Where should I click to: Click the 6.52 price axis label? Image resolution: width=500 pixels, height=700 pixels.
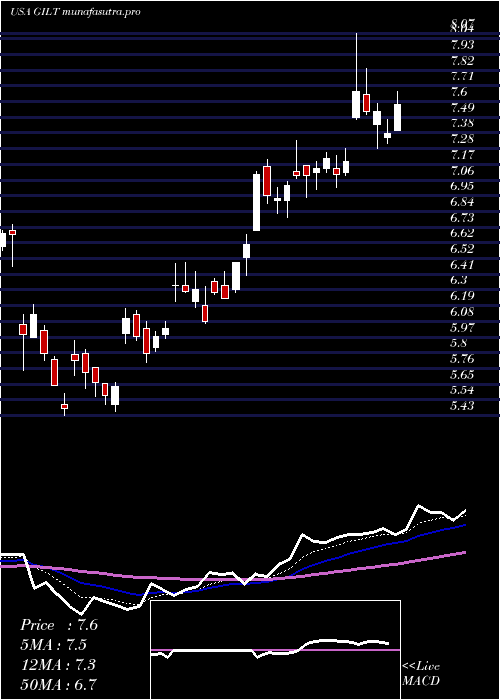coord(462,249)
